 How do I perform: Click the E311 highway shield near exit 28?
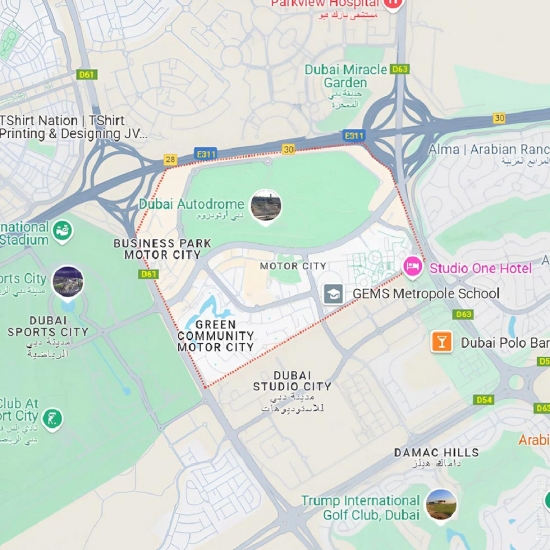pyautogui.click(x=206, y=154)
